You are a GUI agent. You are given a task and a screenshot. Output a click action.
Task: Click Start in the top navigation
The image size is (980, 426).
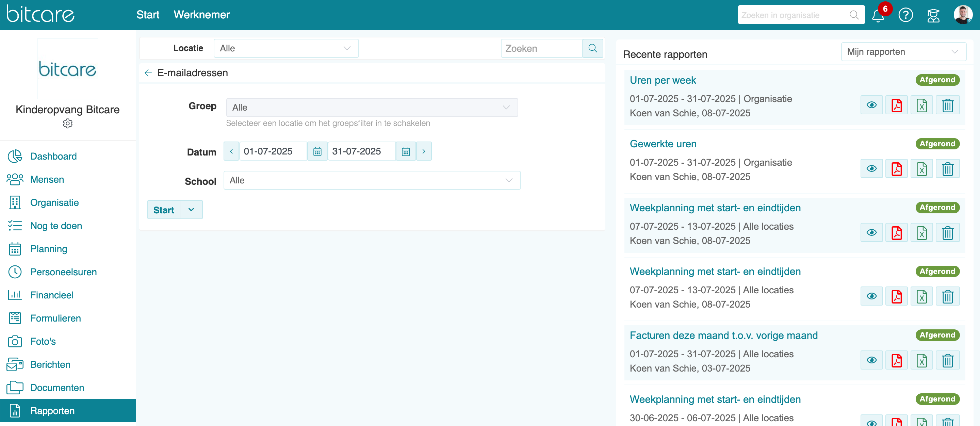point(148,15)
